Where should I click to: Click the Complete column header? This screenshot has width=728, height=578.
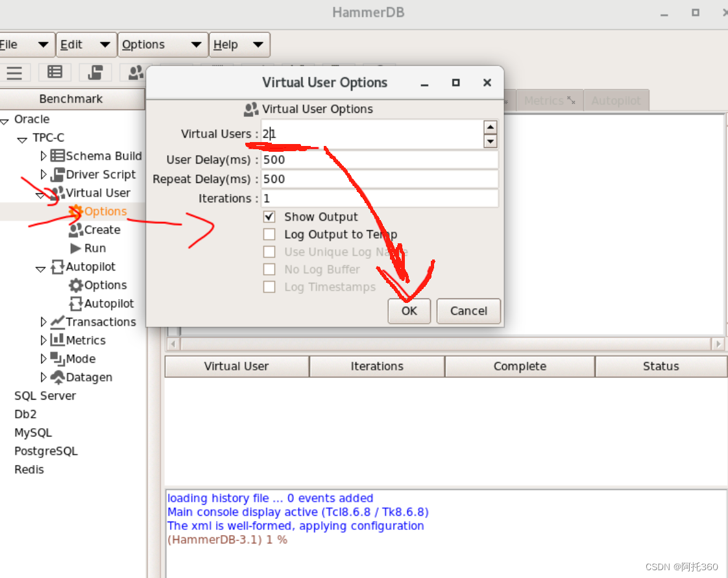pos(520,367)
